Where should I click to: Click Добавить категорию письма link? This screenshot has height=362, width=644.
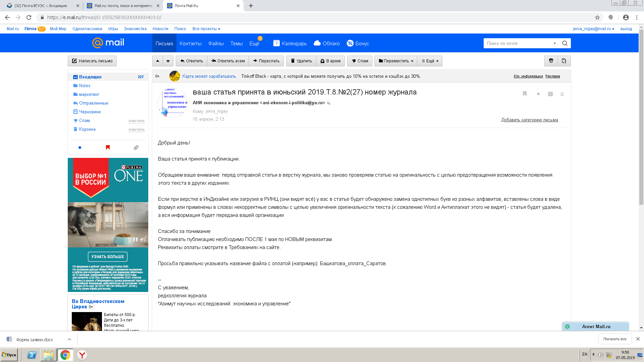(x=529, y=120)
